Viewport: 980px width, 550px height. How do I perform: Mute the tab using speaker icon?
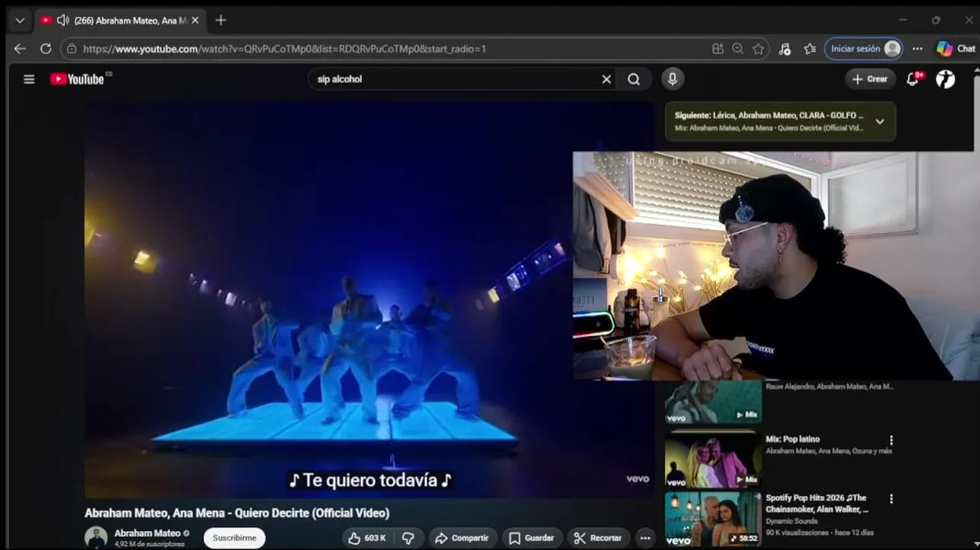(x=63, y=21)
